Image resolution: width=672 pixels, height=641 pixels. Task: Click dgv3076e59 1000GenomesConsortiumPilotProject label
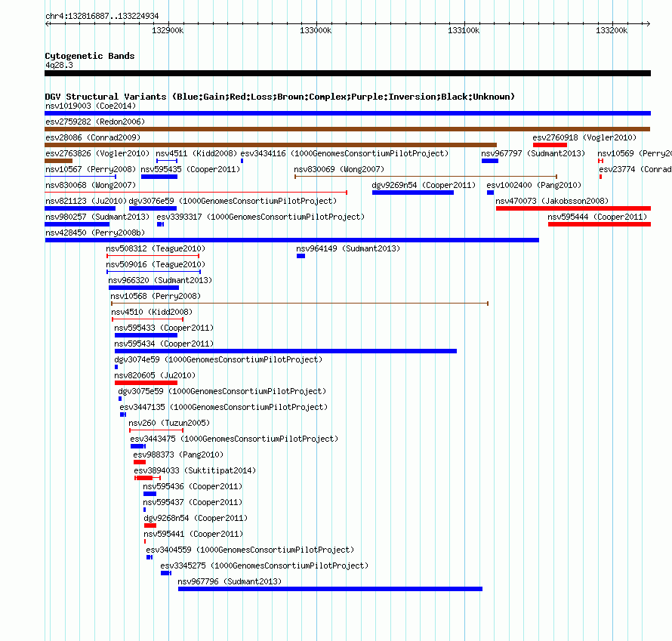(233, 201)
